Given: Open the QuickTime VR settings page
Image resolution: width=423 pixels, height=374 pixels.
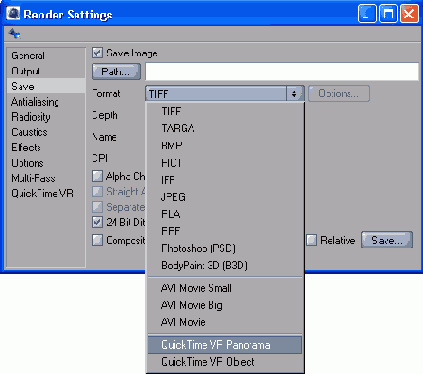Looking at the screenshot, I should click(46, 193).
